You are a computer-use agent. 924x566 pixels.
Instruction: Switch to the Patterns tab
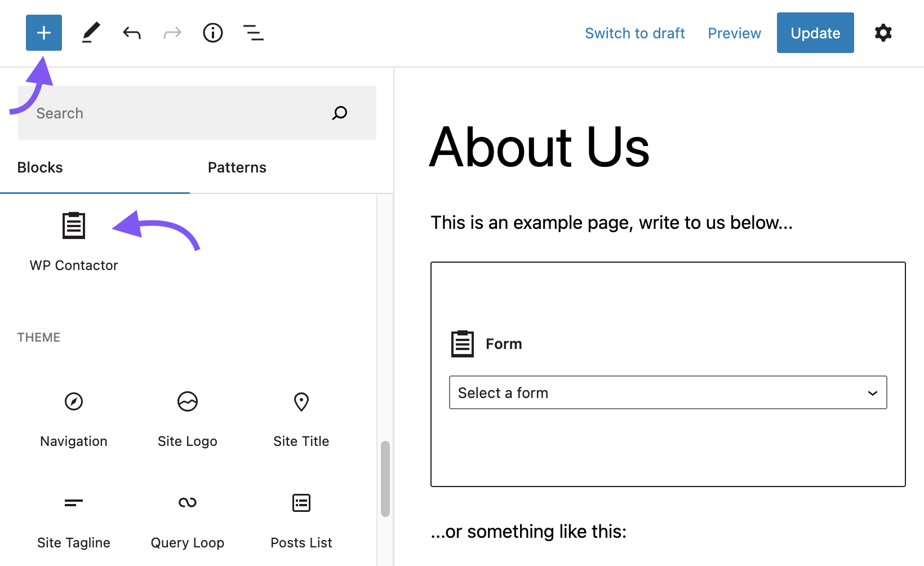click(x=237, y=167)
